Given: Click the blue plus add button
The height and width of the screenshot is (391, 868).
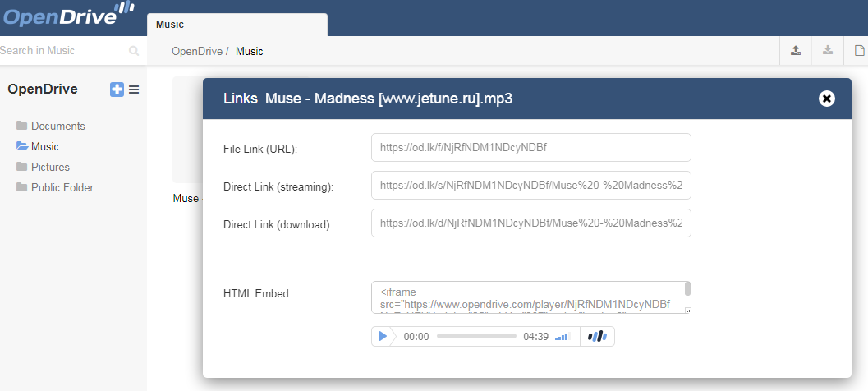Looking at the screenshot, I should (x=117, y=90).
